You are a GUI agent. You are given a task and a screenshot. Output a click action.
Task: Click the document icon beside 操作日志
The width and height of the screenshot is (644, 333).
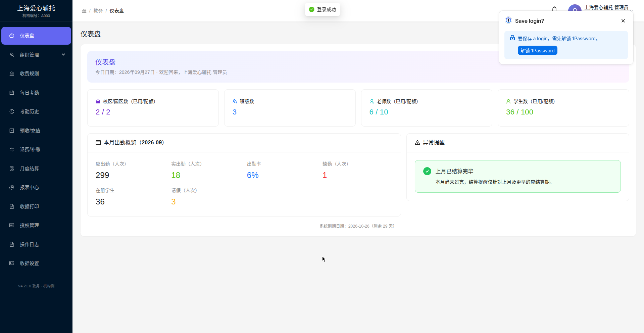tap(12, 244)
